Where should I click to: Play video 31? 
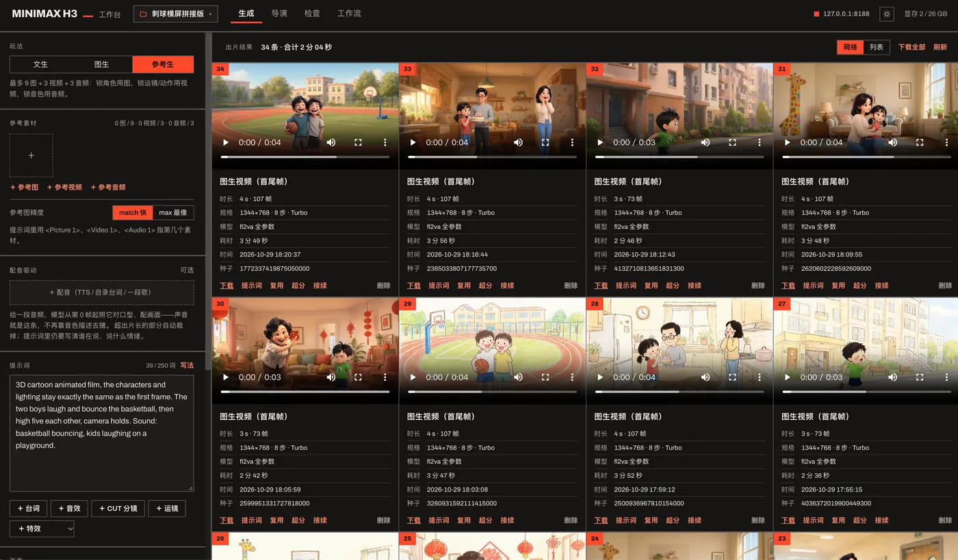pos(788,142)
